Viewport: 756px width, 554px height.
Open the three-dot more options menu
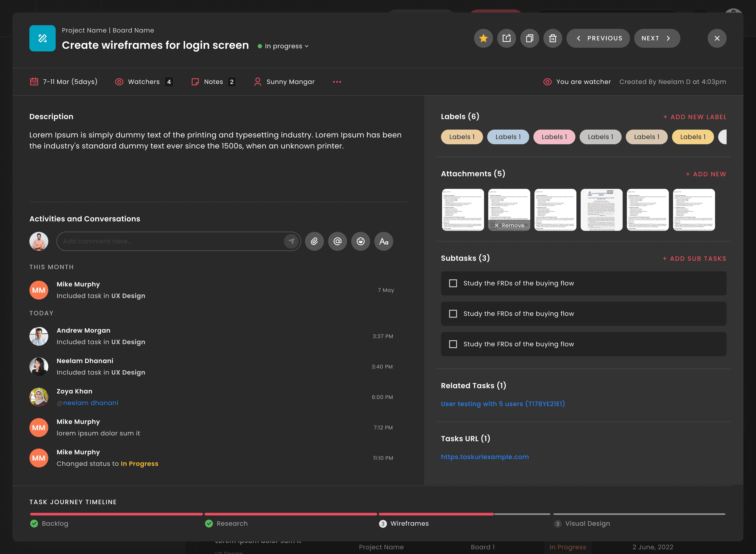coord(337,82)
